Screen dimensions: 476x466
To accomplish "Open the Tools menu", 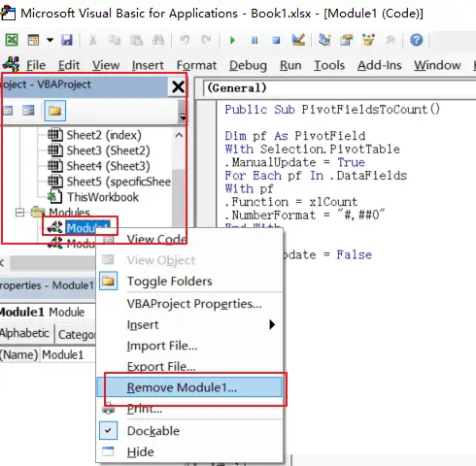I will point(329,65).
